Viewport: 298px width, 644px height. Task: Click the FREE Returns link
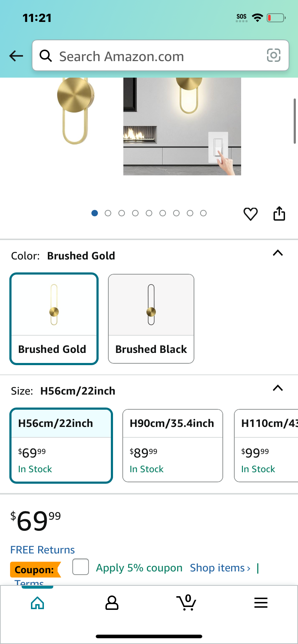pyautogui.click(x=42, y=550)
